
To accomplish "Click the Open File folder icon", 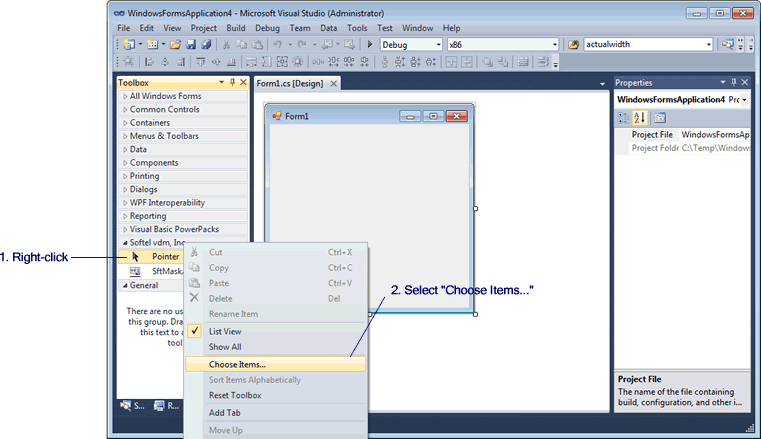I will pos(175,45).
